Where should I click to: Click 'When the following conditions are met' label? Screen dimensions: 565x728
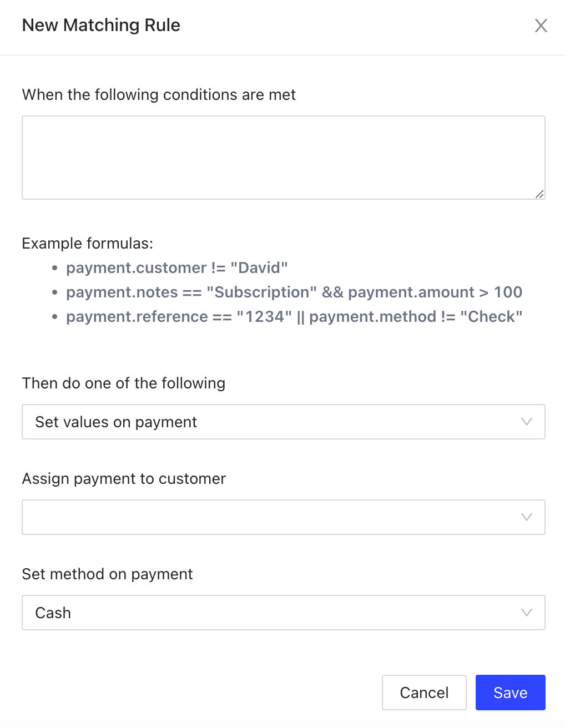(x=159, y=95)
